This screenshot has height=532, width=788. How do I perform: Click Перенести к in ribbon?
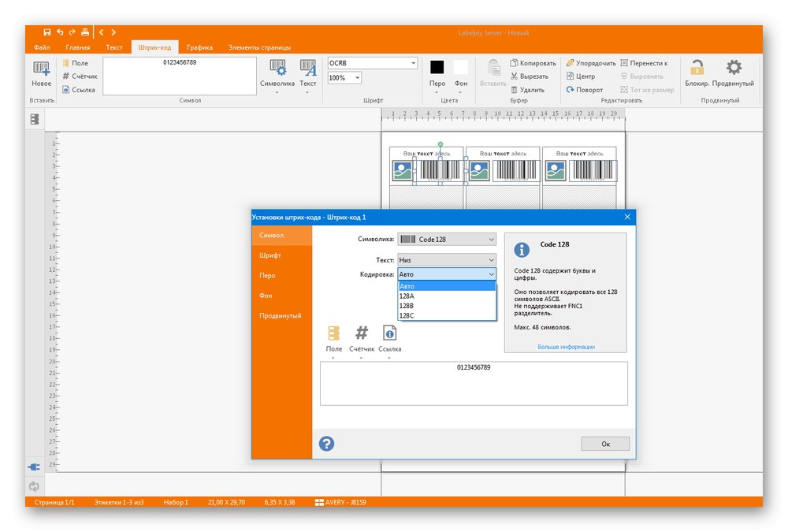click(x=644, y=63)
